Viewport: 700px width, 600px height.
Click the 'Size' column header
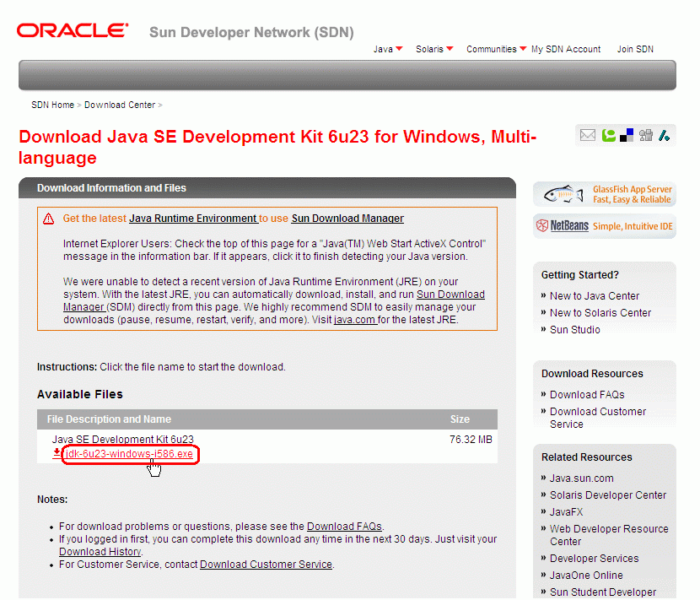pyautogui.click(x=460, y=419)
